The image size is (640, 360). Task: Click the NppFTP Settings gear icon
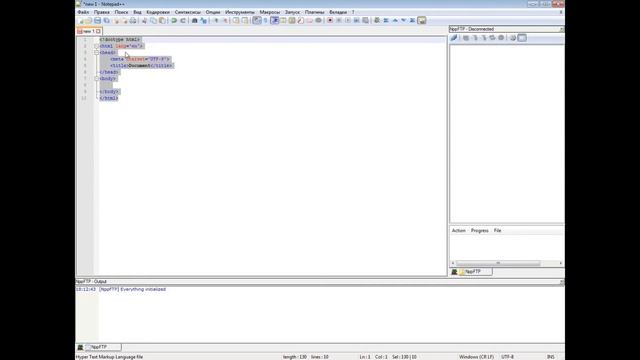[513, 38]
